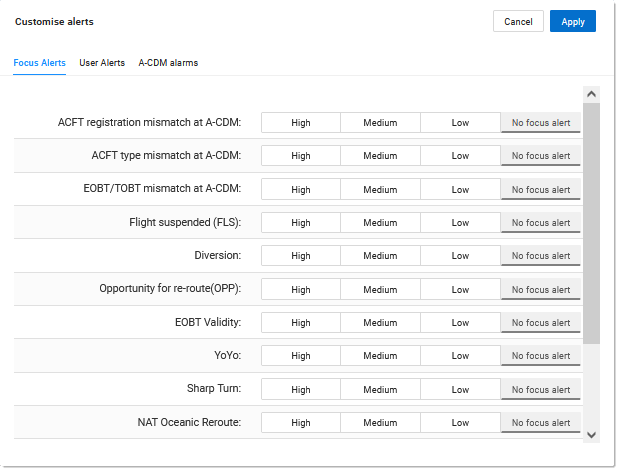This screenshot has height=471, width=619.
Task: Set ACFT registration mismatch to High
Action: tap(301, 123)
